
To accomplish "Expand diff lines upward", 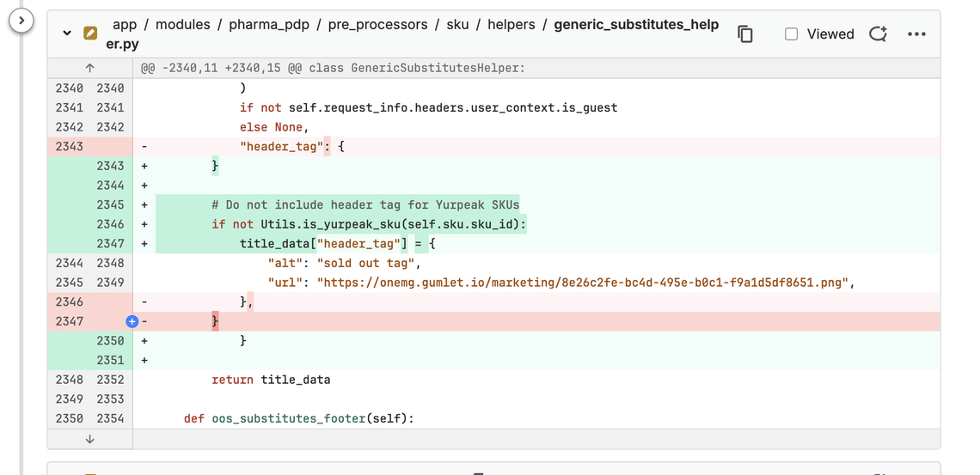I will 89,68.
